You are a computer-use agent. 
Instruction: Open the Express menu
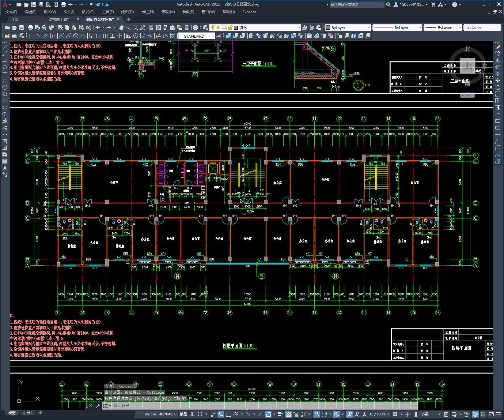click(x=249, y=12)
